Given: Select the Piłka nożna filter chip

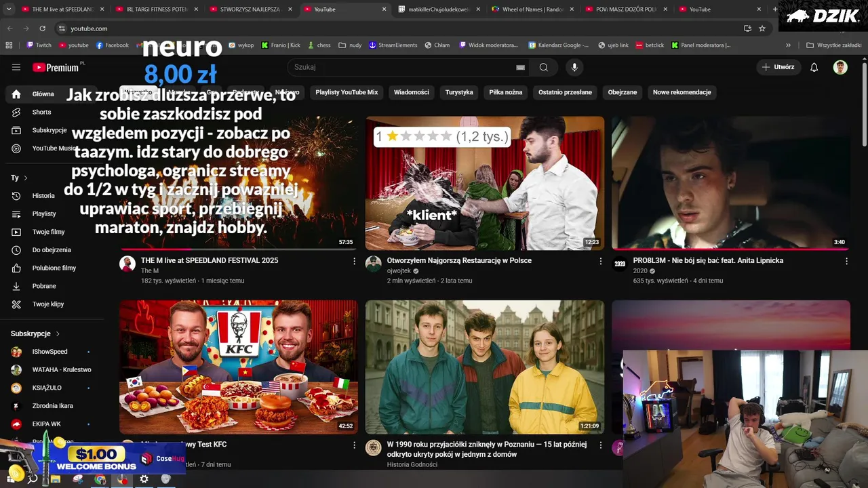Looking at the screenshot, I should point(506,92).
